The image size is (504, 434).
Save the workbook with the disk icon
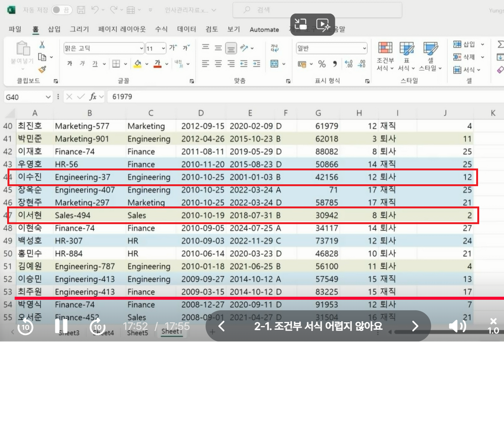pyautogui.click(x=81, y=10)
